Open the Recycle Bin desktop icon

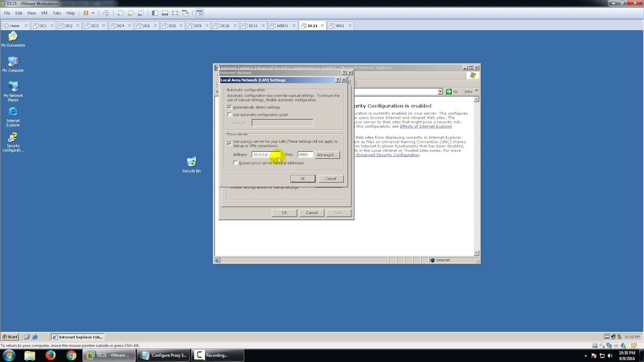coord(191,165)
